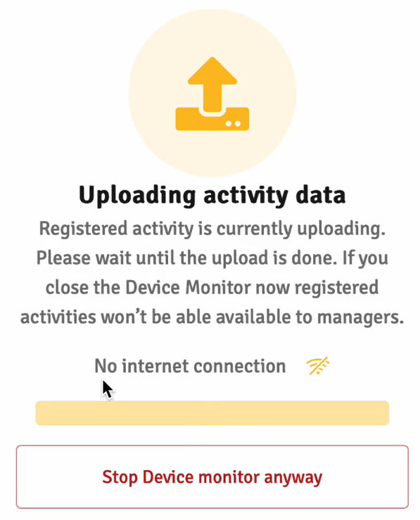Screen dimensions: 420x520
Task: Click the 'Registered activity is currently uploading' line
Action: (x=212, y=229)
